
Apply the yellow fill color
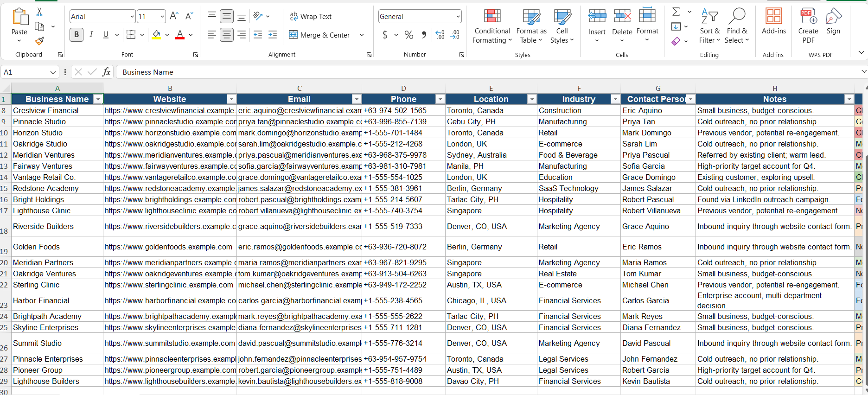157,35
